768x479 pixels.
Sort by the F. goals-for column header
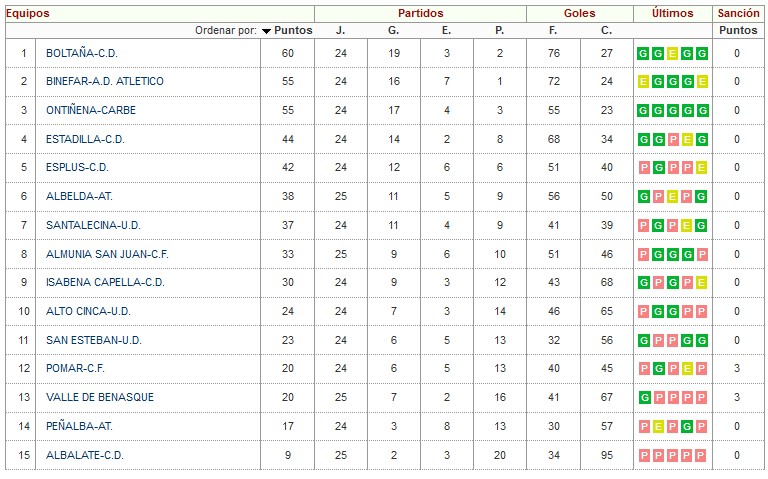click(x=553, y=30)
